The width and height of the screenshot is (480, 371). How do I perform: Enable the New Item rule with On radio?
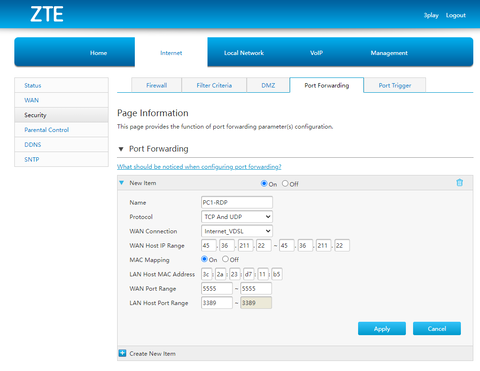(x=264, y=183)
